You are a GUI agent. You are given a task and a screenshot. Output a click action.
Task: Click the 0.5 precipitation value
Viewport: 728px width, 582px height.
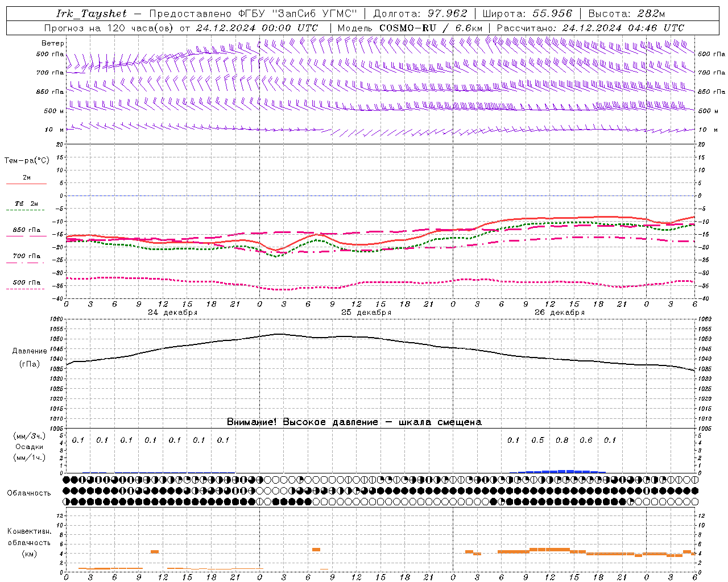[537, 440]
